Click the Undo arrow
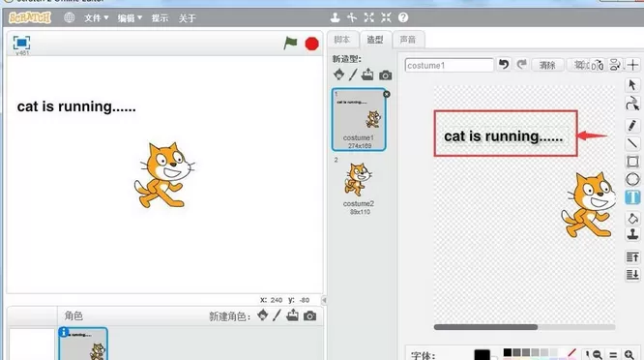 point(504,65)
